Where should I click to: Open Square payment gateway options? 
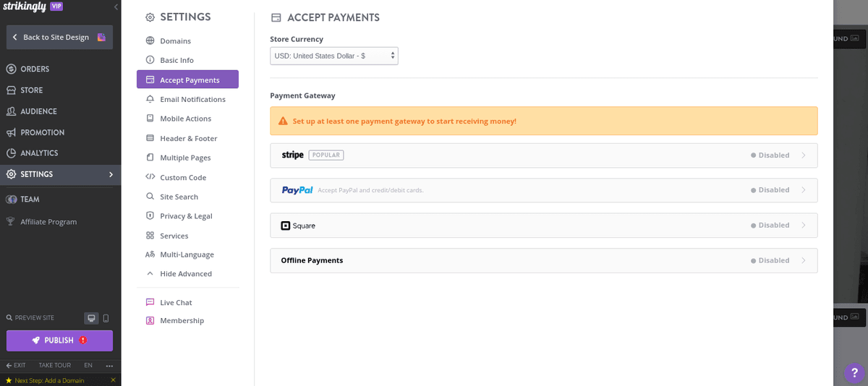click(543, 226)
